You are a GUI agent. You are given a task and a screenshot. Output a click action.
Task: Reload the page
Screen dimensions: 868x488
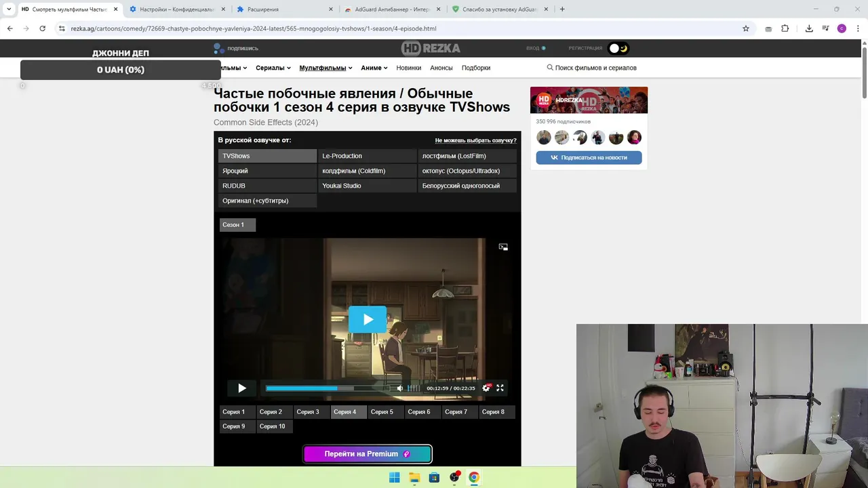tap(42, 28)
